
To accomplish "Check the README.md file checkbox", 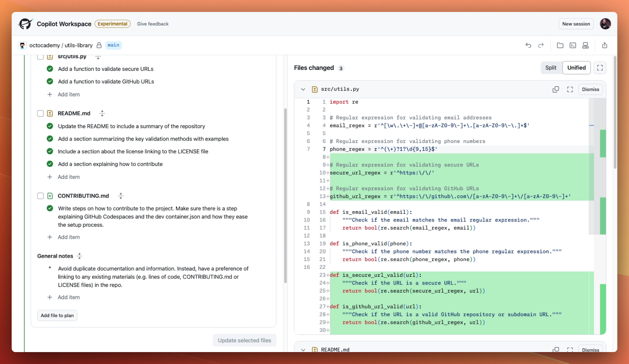I will pos(40,113).
